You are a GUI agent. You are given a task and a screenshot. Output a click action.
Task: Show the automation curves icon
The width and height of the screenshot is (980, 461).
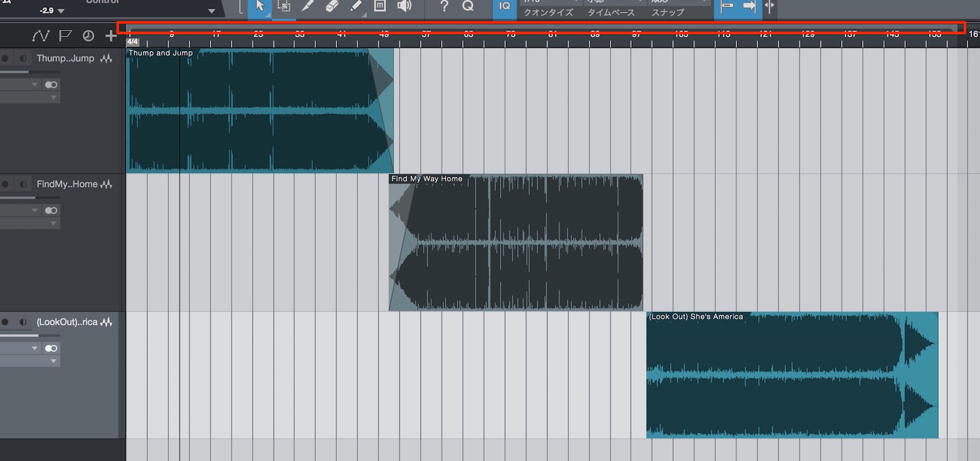click(41, 36)
